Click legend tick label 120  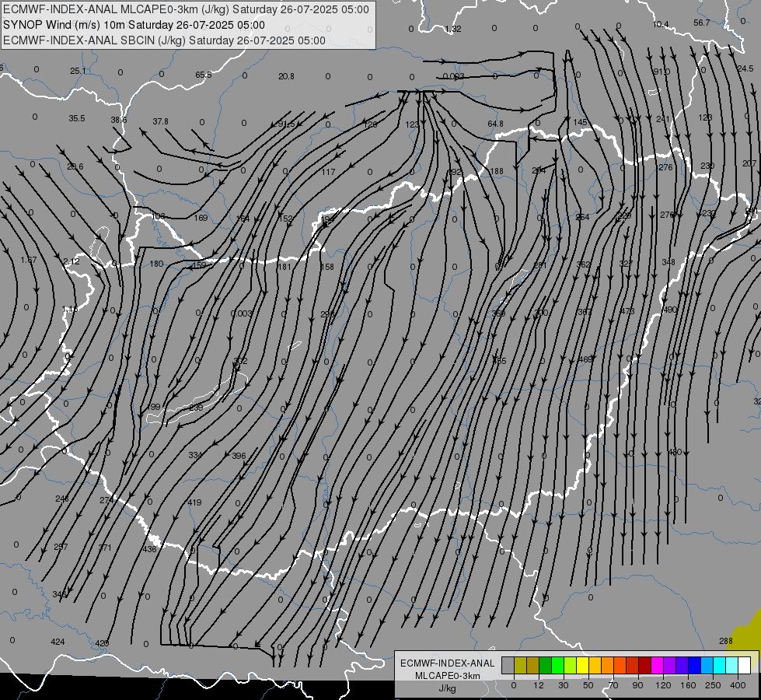tap(663, 685)
